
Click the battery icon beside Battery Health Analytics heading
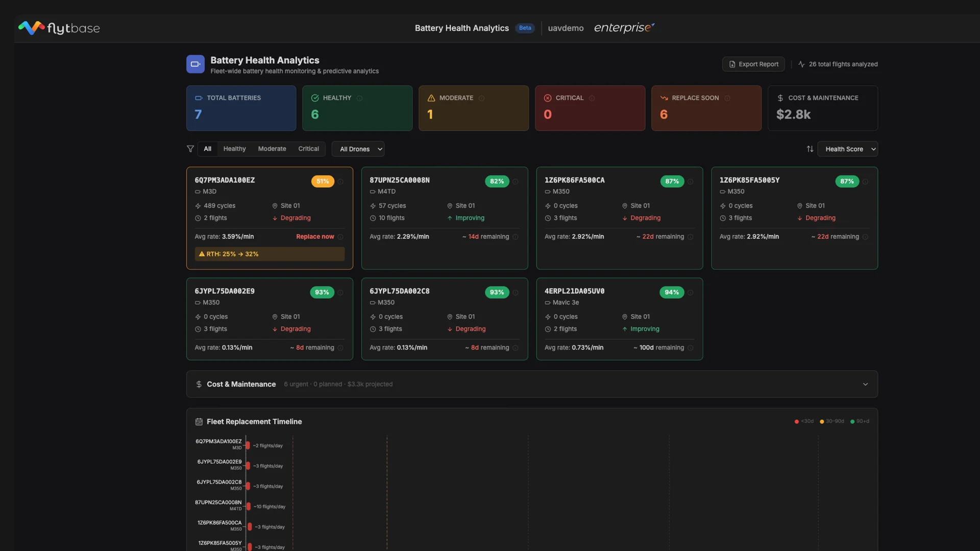click(195, 64)
